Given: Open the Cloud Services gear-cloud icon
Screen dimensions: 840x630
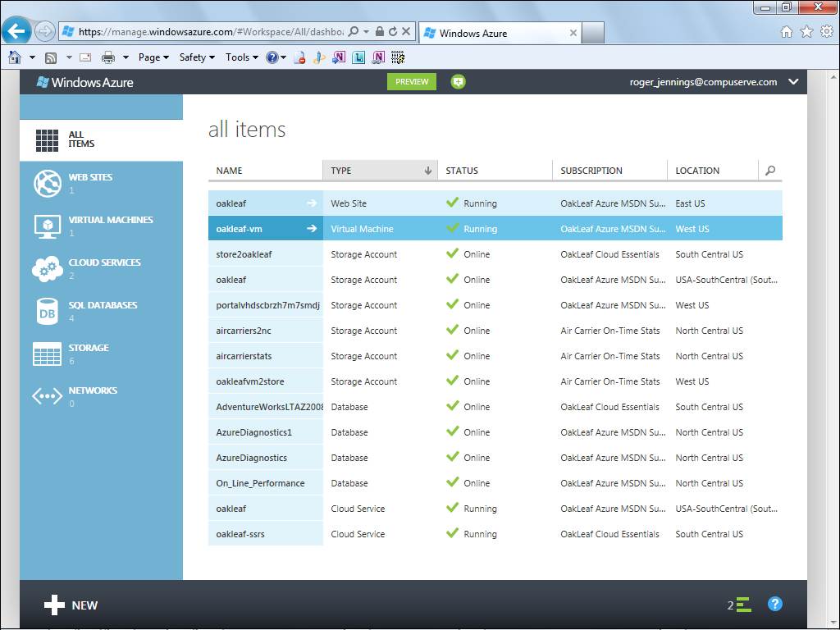Looking at the screenshot, I should 47,268.
